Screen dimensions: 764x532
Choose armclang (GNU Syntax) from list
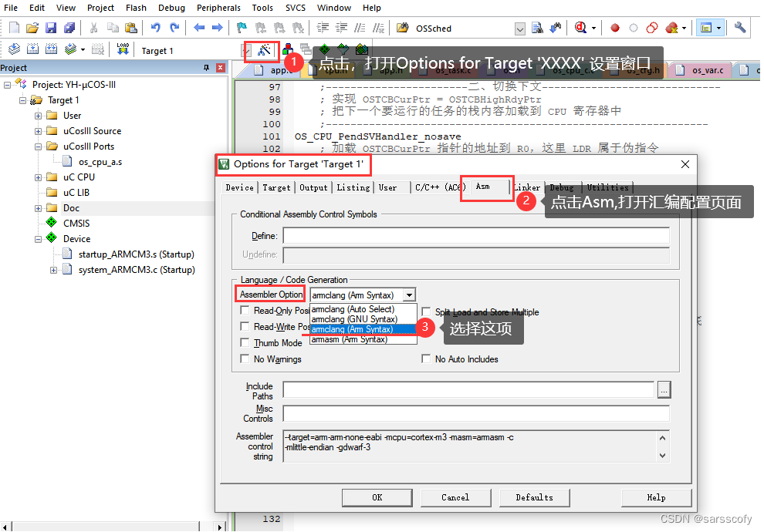click(363, 319)
